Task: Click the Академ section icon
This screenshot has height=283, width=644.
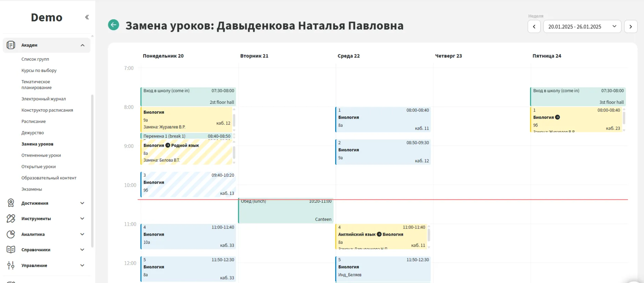Action: [x=11, y=45]
